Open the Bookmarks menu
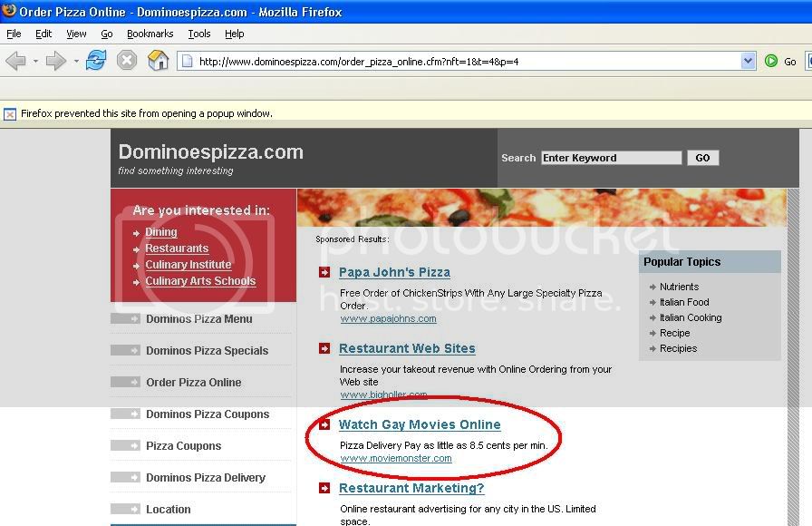Image resolution: width=812 pixels, height=526 pixels. [x=150, y=34]
